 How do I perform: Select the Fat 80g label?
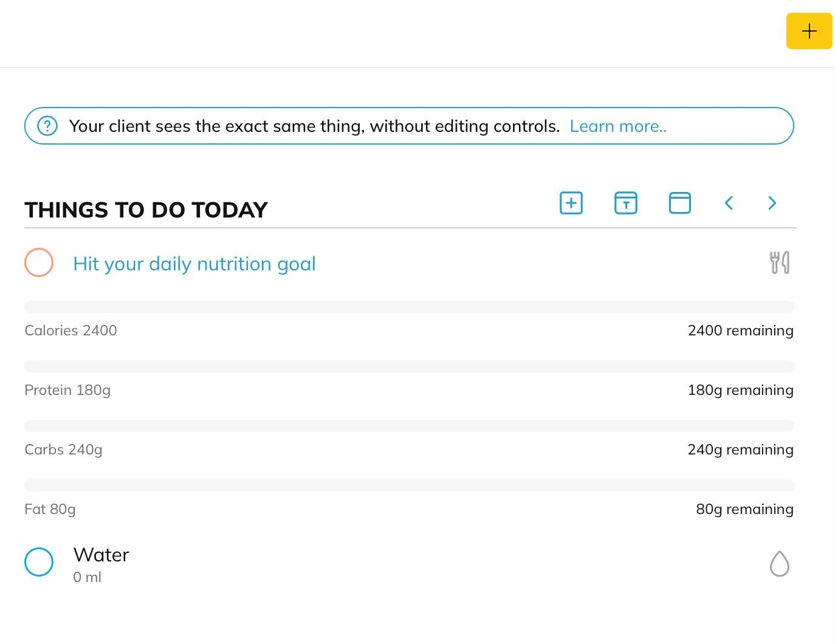point(50,509)
